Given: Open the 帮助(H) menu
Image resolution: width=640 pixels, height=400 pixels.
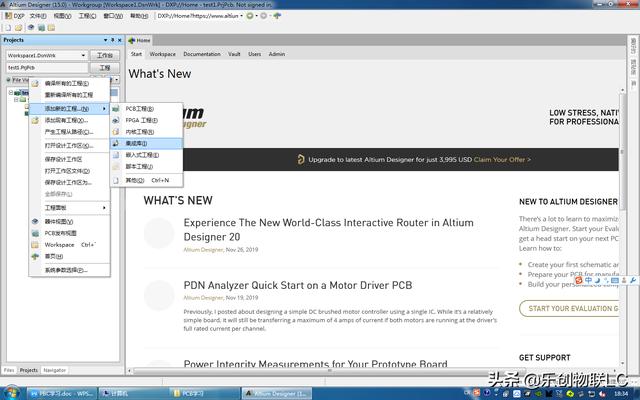Looking at the screenshot, I should tap(139, 16).
